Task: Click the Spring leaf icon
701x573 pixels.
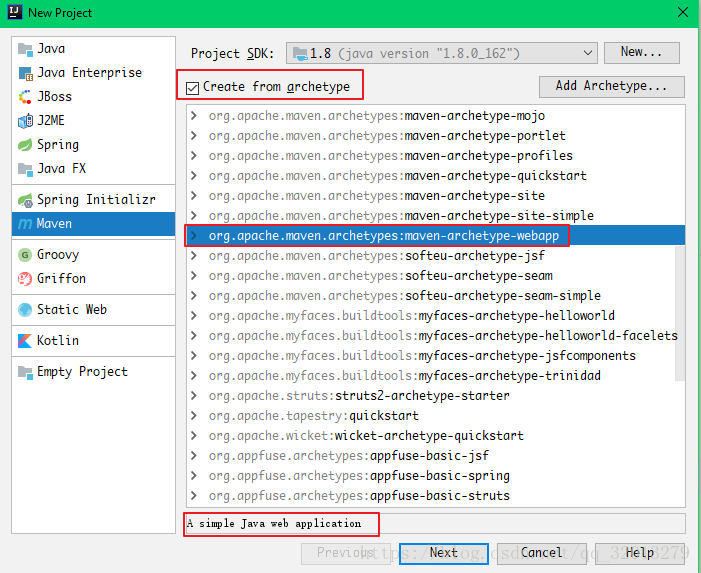Action: (x=25, y=145)
